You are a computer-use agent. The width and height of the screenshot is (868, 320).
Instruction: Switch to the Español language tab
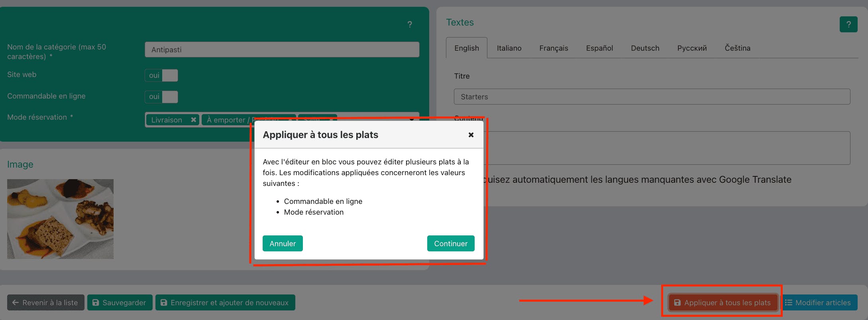pos(599,48)
